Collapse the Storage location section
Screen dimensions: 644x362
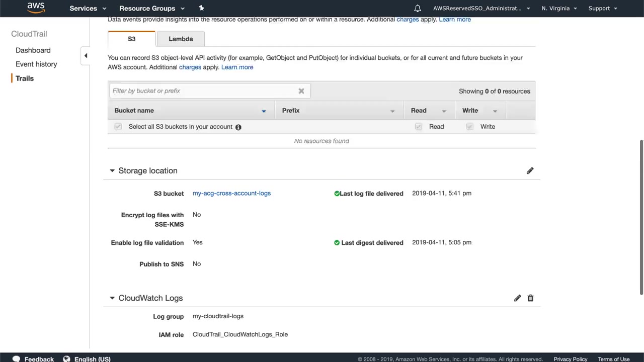coord(112,171)
